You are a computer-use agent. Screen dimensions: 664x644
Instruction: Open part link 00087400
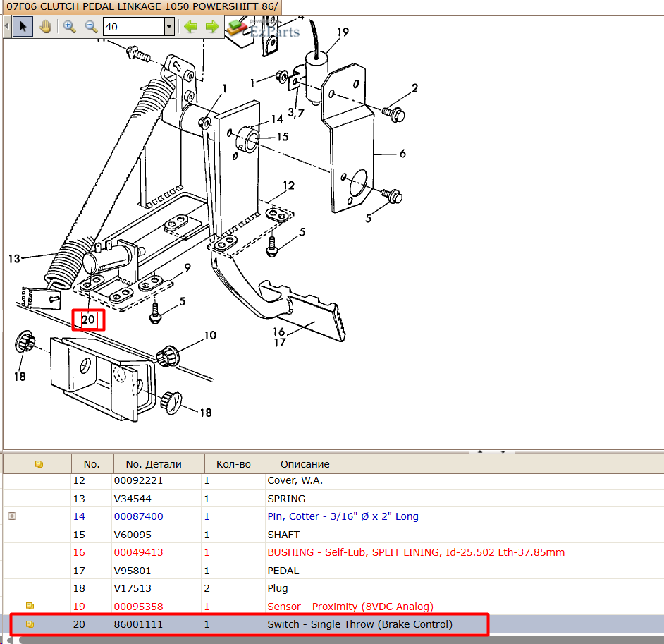pos(138,516)
